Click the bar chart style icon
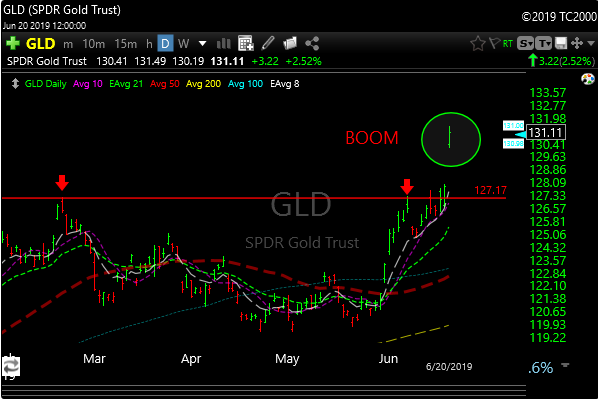Screen dimensions: 598x399 pyautogui.click(x=223, y=44)
